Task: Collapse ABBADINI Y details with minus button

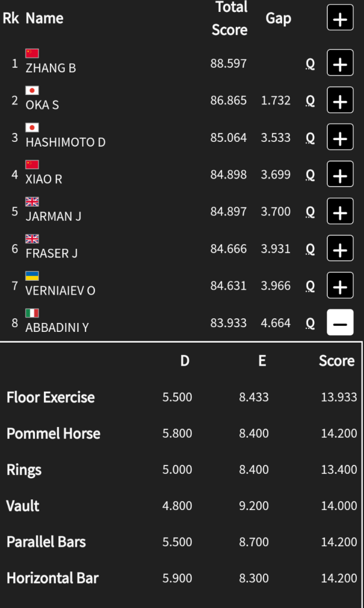Action: (x=340, y=323)
